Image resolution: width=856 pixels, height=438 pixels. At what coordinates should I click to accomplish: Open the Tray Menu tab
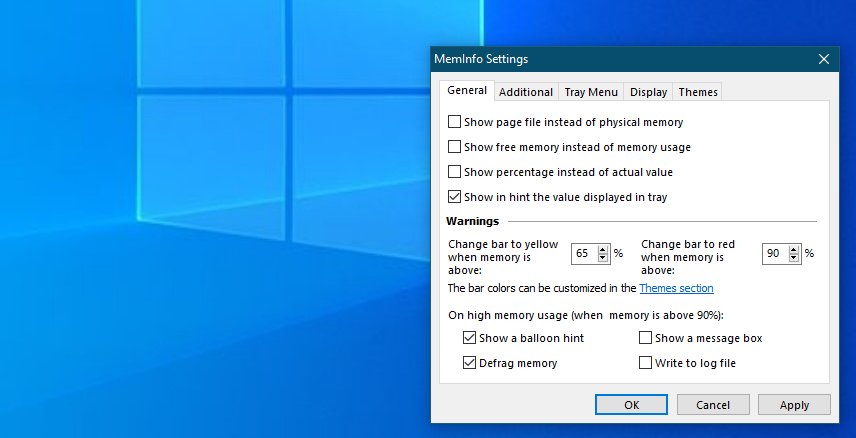pyautogui.click(x=590, y=92)
